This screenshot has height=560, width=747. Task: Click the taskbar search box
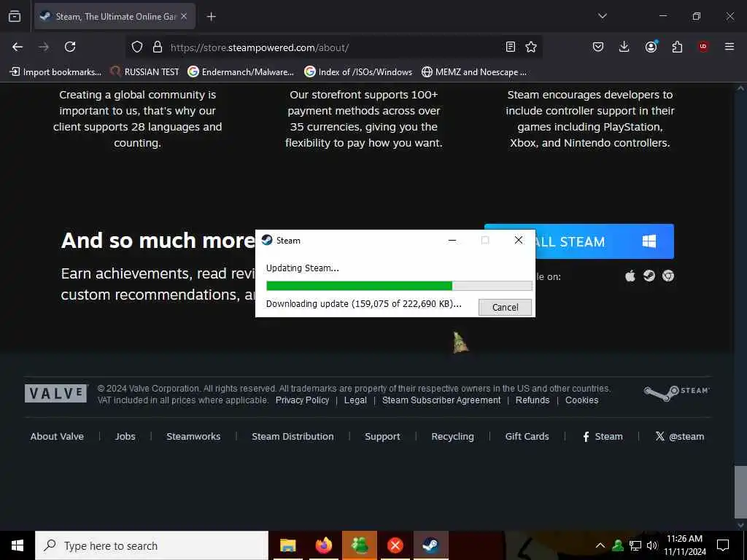coord(152,545)
